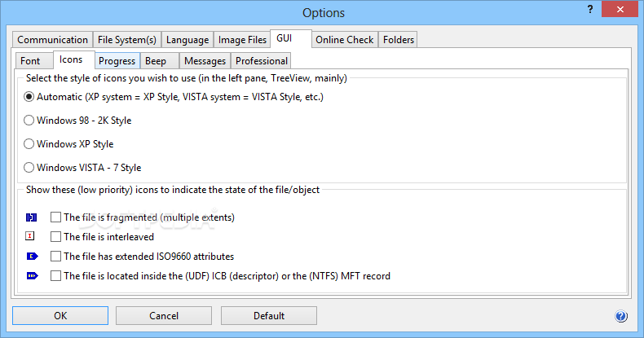The height and width of the screenshot is (338, 644).
Task: Click the extended ISO9660 attributes icon
Action: [31, 256]
